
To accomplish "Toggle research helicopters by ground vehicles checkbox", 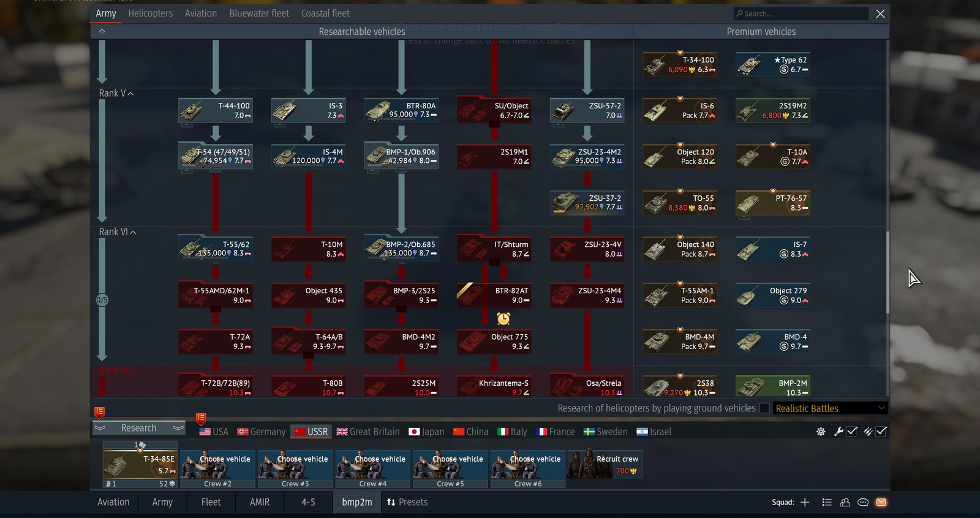I will click(764, 408).
